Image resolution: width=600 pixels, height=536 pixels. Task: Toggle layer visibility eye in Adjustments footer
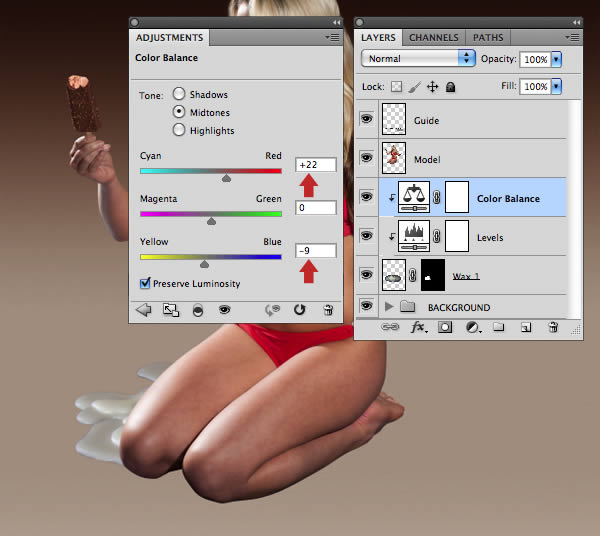click(x=225, y=309)
